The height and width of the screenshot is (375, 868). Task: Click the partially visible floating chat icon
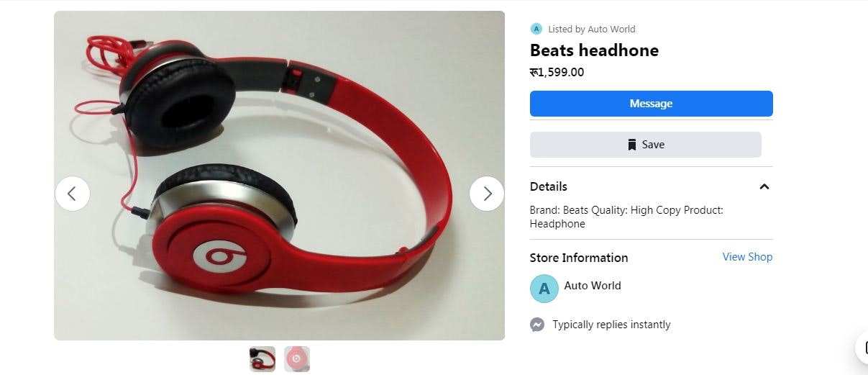(862, 348)
